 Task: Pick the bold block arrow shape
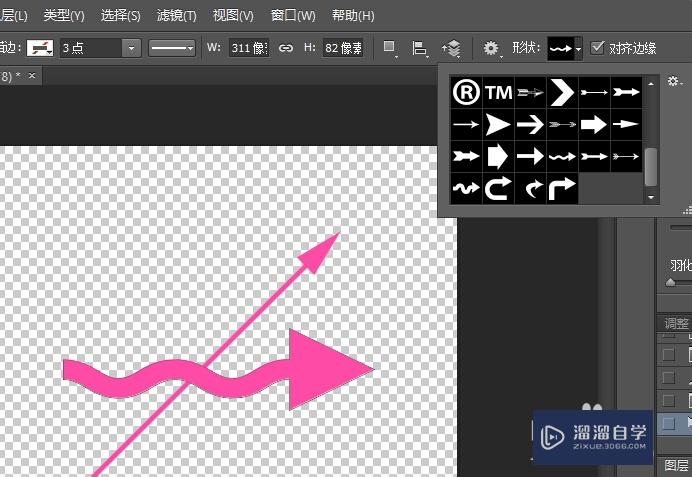(x=594, y=124)
